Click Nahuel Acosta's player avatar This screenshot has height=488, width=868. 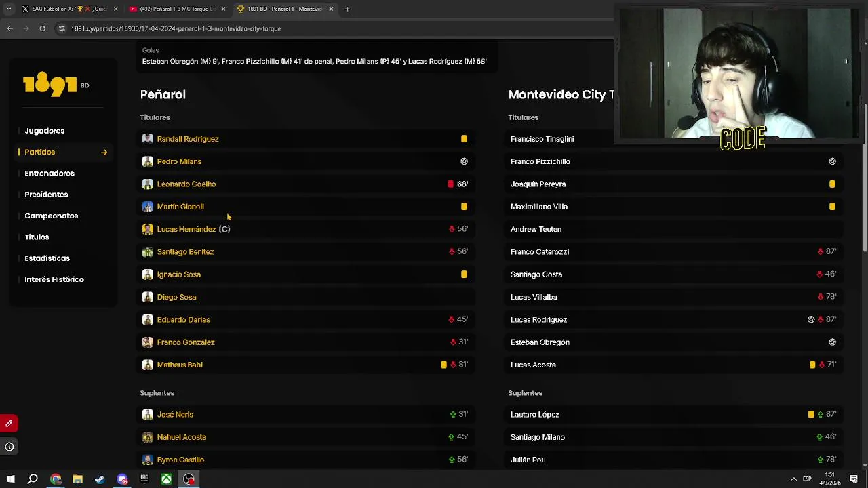[147, 437]
